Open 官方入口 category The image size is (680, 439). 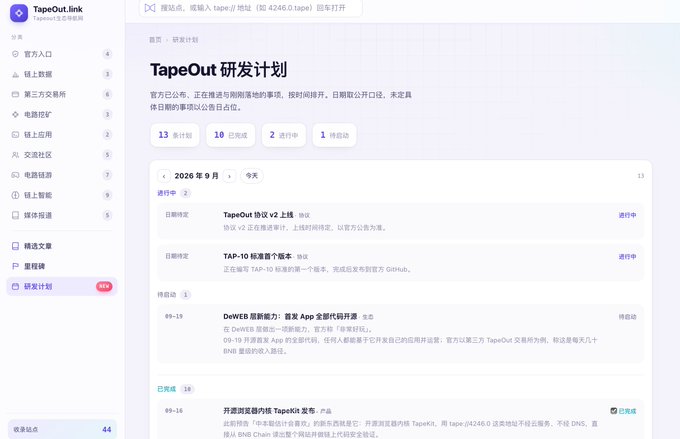pos(62,54)
